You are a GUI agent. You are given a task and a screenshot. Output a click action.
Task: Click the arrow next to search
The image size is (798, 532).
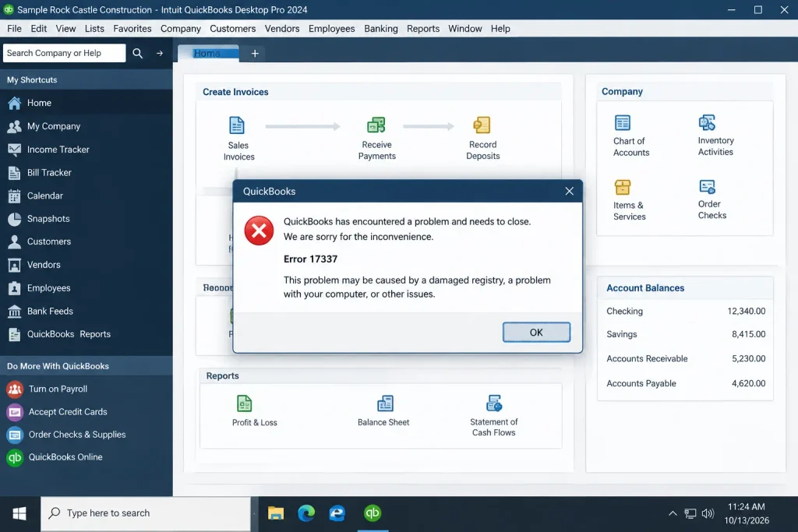159,53
